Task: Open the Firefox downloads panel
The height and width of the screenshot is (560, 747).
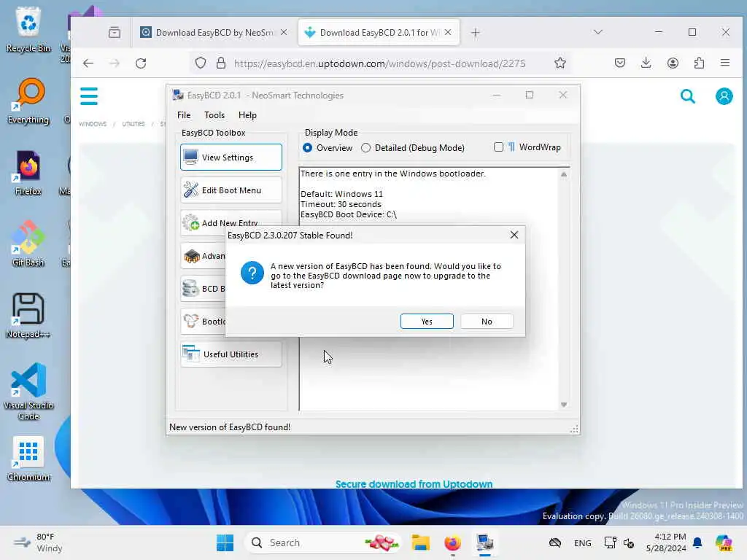Action: 646,63
